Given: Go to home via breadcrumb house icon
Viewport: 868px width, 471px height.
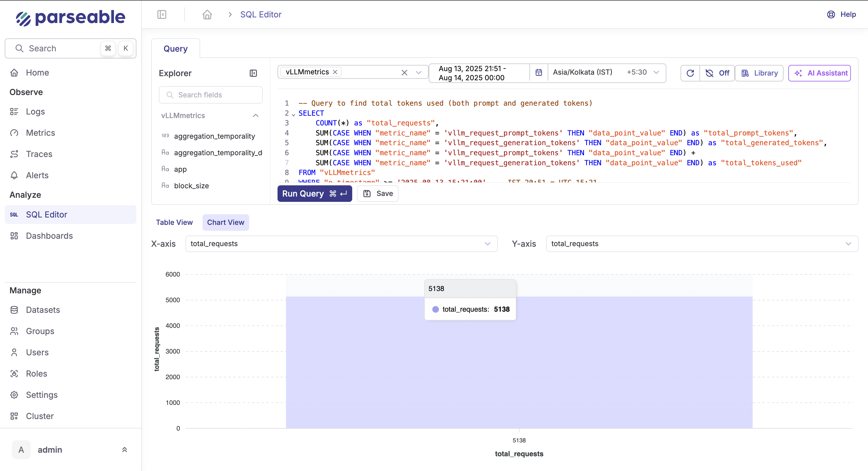Looking at the screenshot, I should 207,14.
